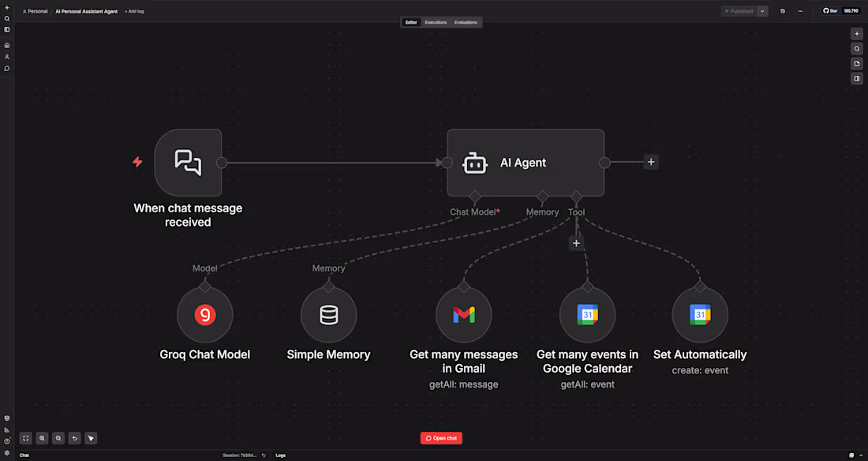Click the workflow history clock icon

point(783,10)
